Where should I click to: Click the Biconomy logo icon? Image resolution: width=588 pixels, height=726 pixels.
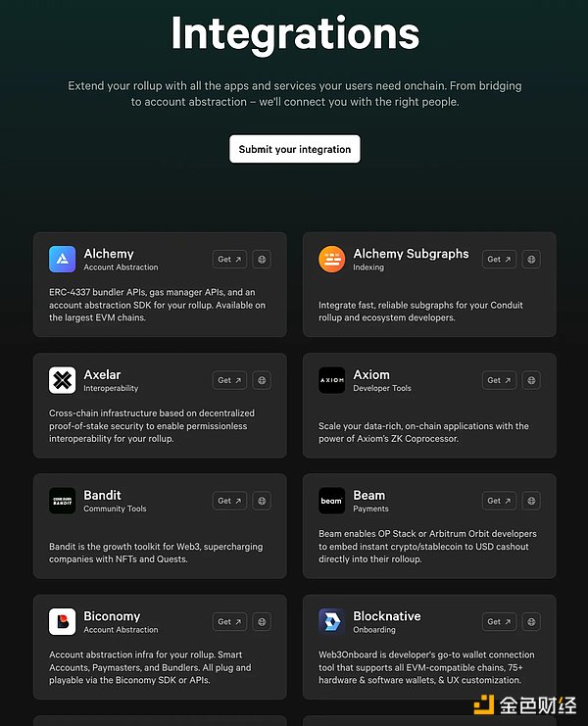coord(62,622)
